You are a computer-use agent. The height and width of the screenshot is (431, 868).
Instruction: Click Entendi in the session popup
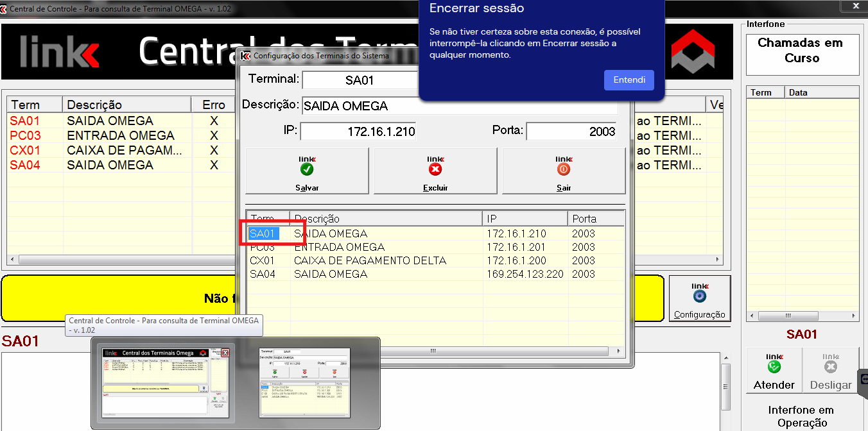point(629,80)
